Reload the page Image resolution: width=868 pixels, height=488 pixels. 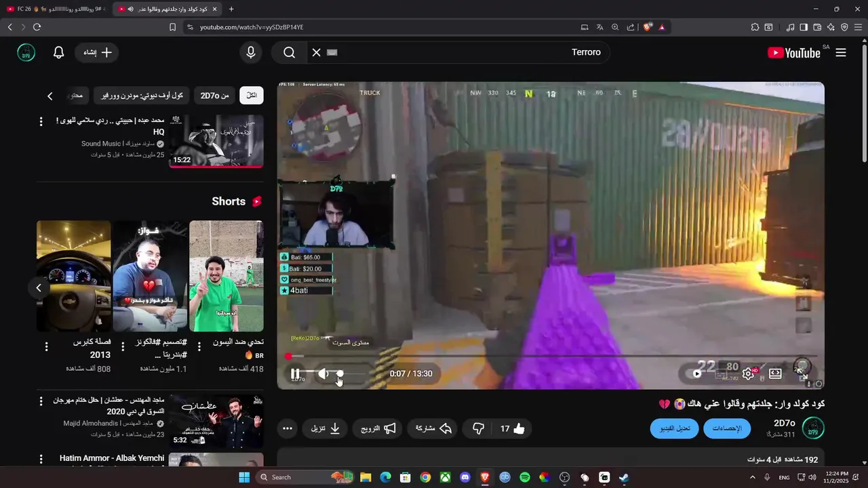tap(37, 27)
